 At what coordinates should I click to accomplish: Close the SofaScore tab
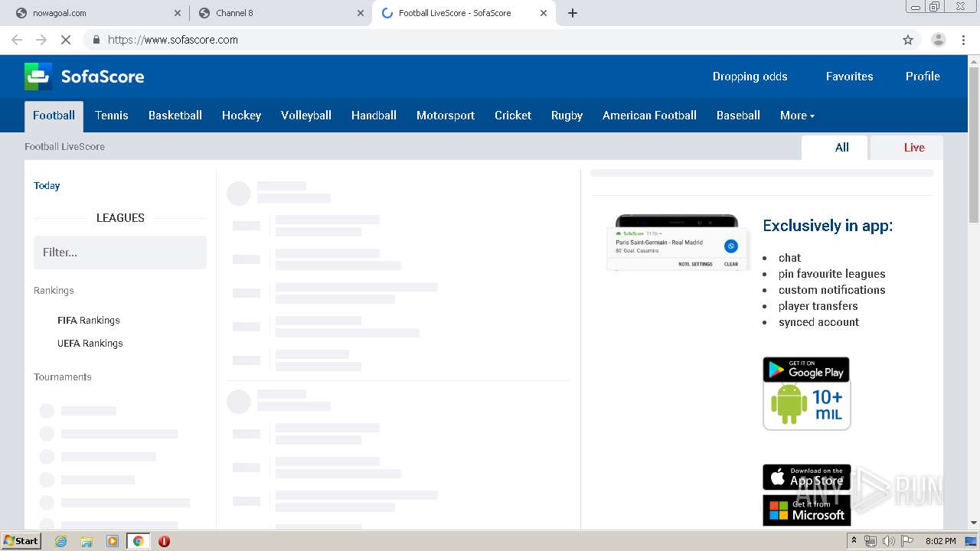click(x=544, y=13)
